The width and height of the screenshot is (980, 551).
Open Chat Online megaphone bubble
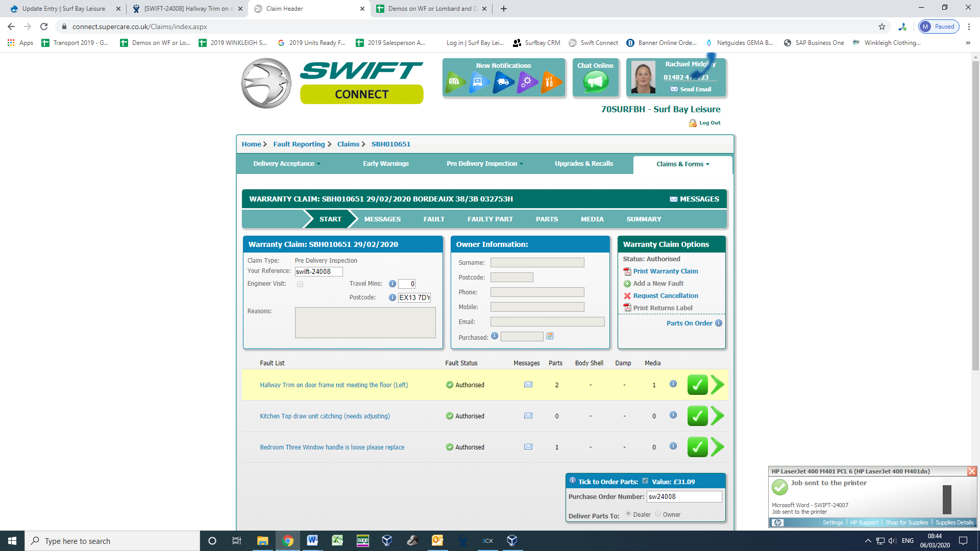(x=596, y=82)
